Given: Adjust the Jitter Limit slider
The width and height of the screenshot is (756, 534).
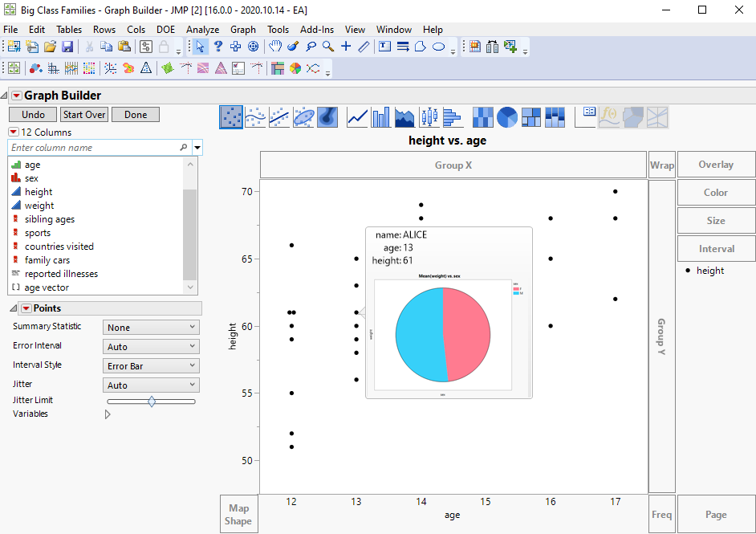Looking at the screenshot, I should [151, 401].
